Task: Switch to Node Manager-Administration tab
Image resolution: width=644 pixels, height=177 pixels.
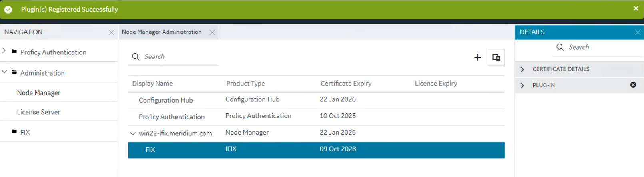Action: (161, 32)
